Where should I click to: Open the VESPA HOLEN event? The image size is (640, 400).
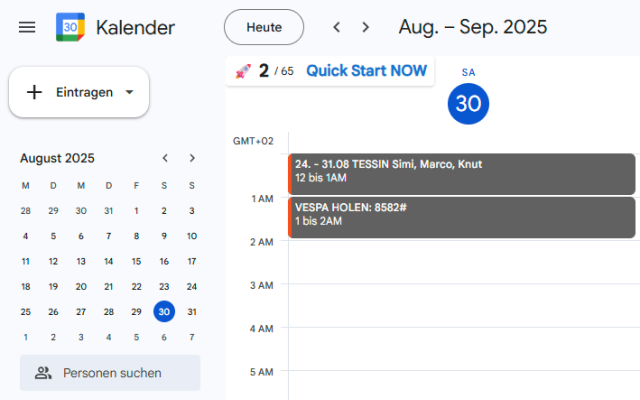coord(461,215)
